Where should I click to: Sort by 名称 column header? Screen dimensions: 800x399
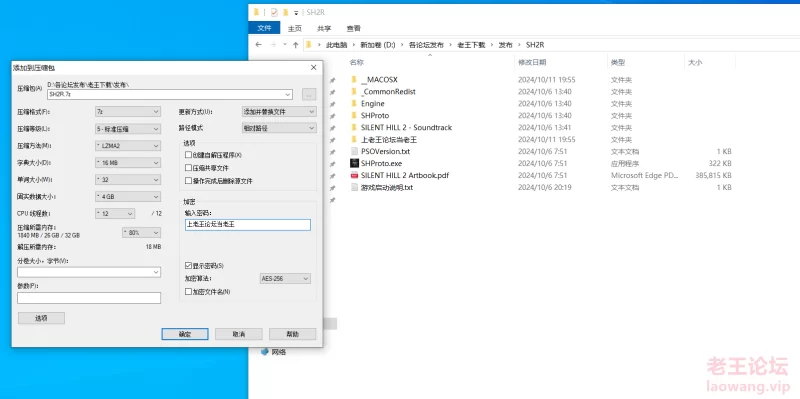357,62
